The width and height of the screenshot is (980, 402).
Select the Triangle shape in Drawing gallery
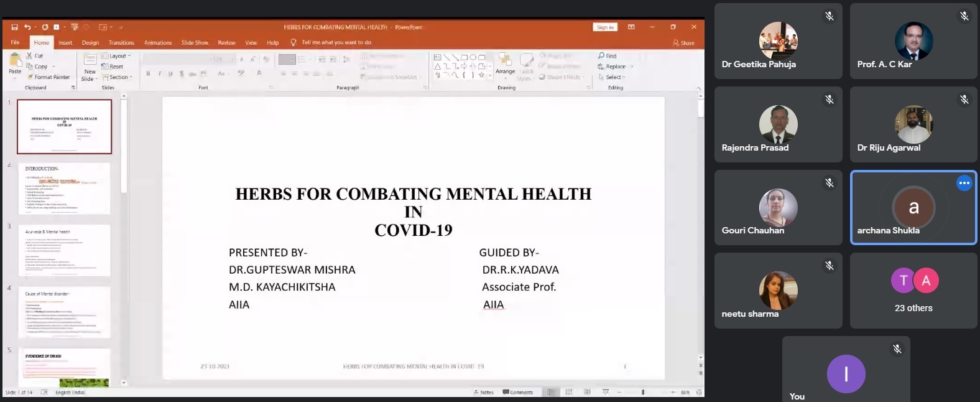pos(438,66)
